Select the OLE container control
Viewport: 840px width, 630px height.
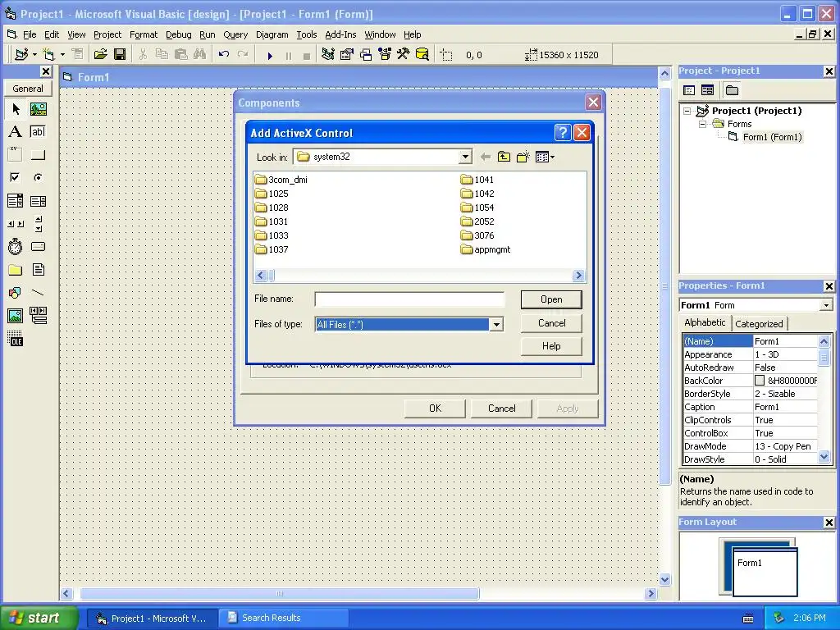(16, 339)
